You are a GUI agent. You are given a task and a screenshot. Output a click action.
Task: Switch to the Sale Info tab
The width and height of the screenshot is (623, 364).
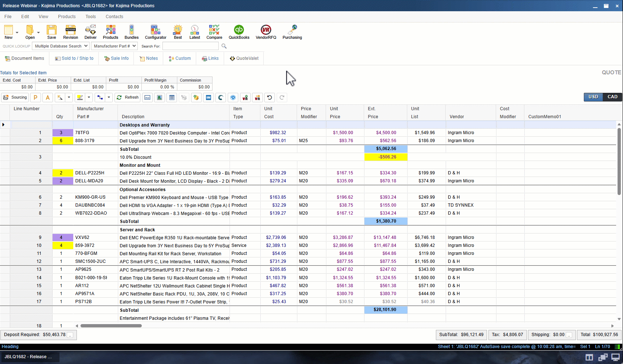click(116, 58)
